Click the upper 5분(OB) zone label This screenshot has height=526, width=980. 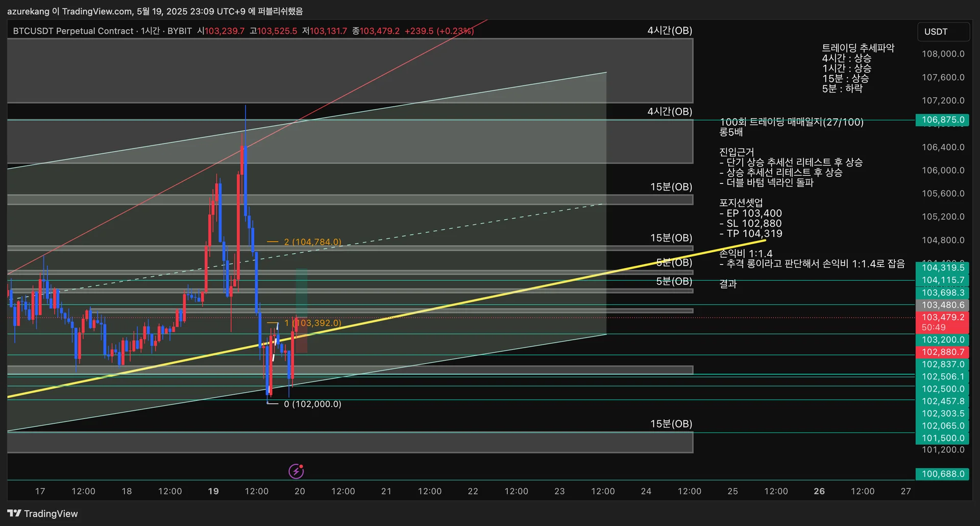click(674, 262)
